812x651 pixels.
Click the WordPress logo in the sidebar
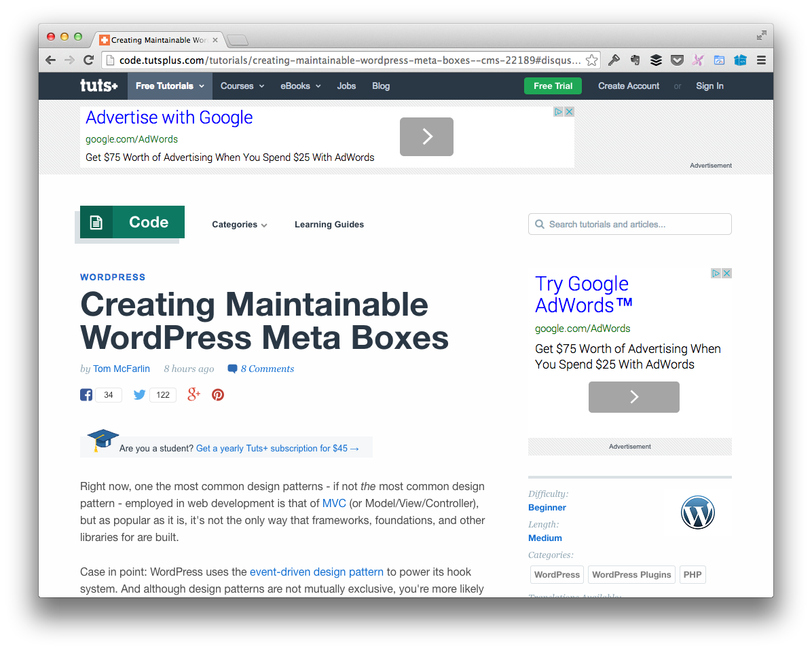tap(698, 513)
